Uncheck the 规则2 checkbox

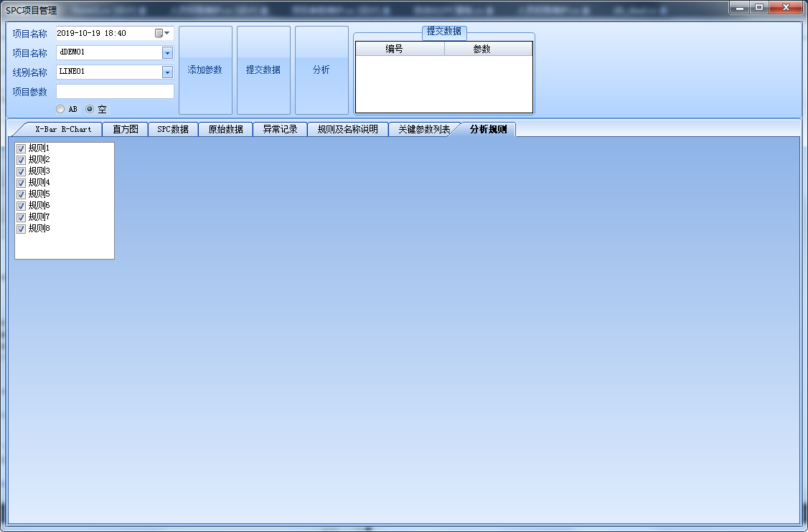pyautogui.click(x=21, y=160)
